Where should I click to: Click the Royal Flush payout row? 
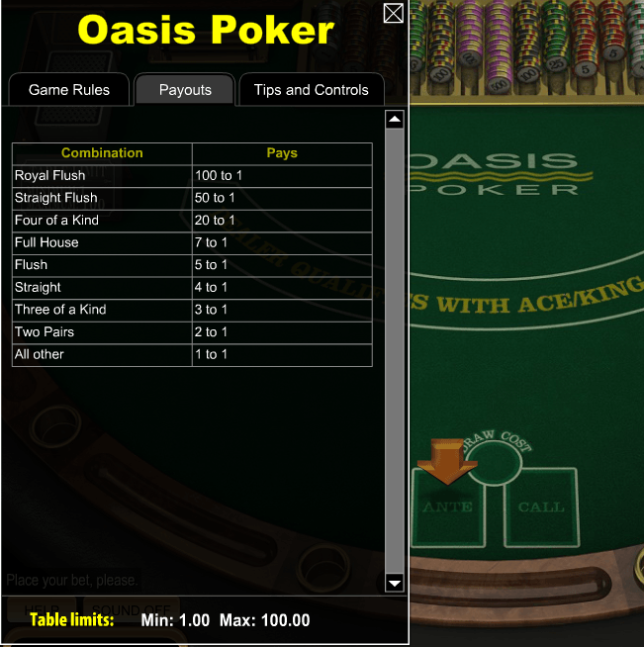click(x=192, y=176)
